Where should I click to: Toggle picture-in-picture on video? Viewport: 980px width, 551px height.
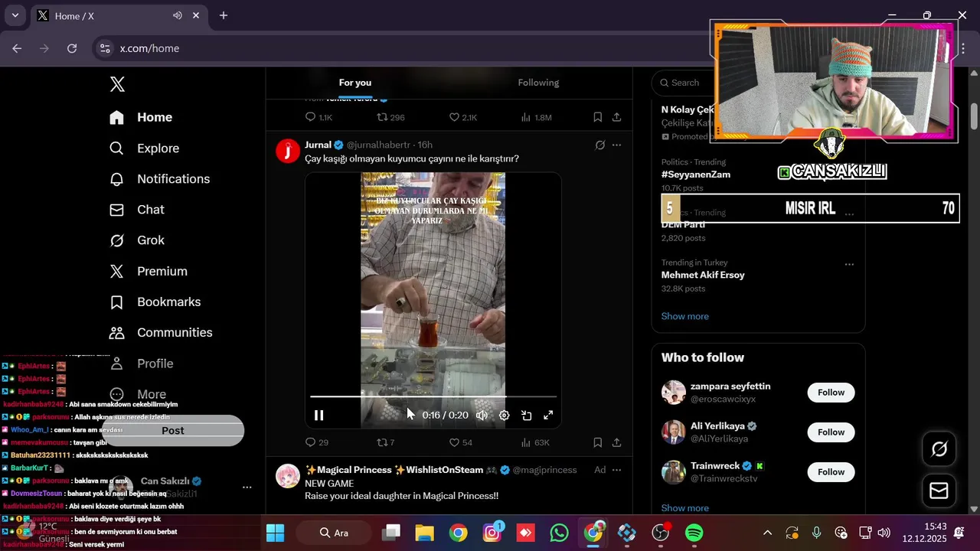pos(527,416)
